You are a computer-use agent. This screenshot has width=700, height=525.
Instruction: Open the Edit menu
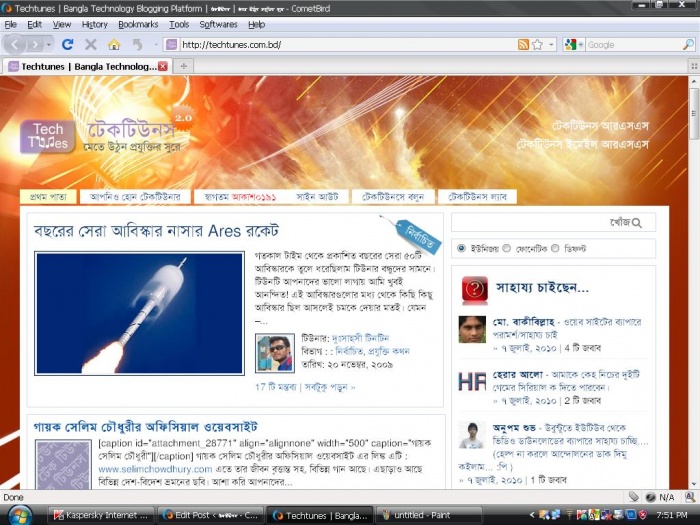click(34, 25)
